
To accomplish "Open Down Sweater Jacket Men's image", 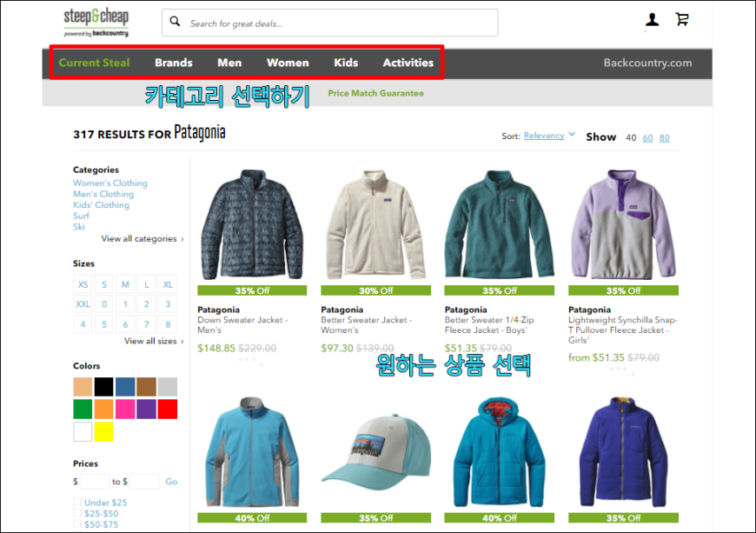I will (x=252, y=224).
